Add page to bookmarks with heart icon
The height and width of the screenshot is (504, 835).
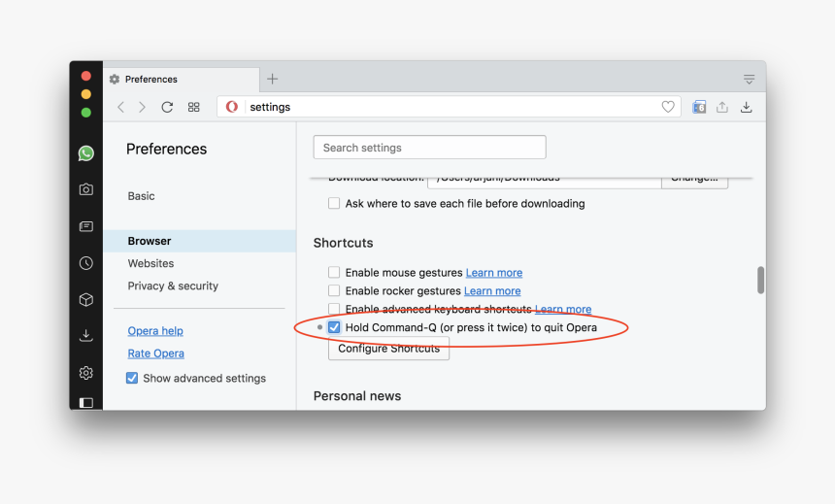point(668,107)
